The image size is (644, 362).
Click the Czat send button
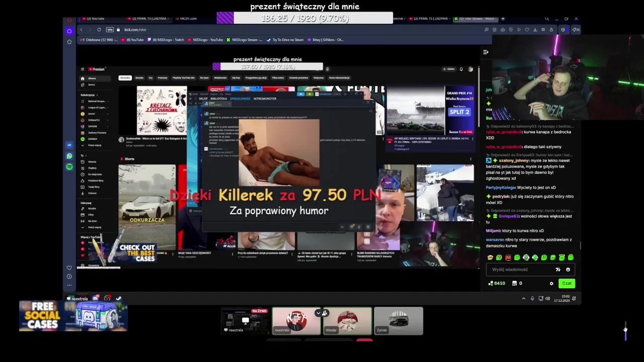coord(567,283)
